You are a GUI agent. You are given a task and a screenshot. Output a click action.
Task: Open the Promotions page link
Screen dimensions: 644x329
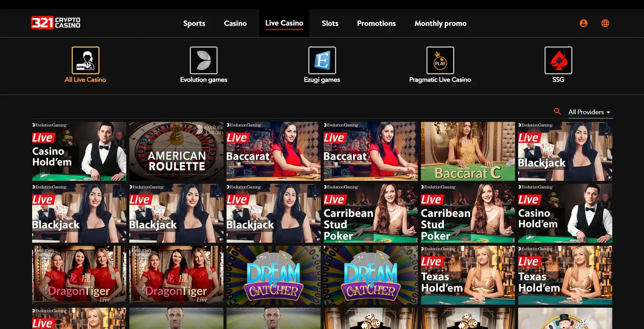pyautogui.click(x=376, y=24)
